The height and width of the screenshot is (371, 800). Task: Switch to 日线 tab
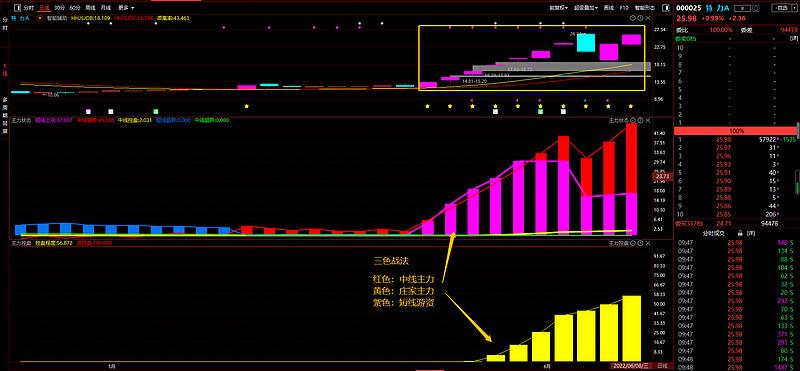44,8
